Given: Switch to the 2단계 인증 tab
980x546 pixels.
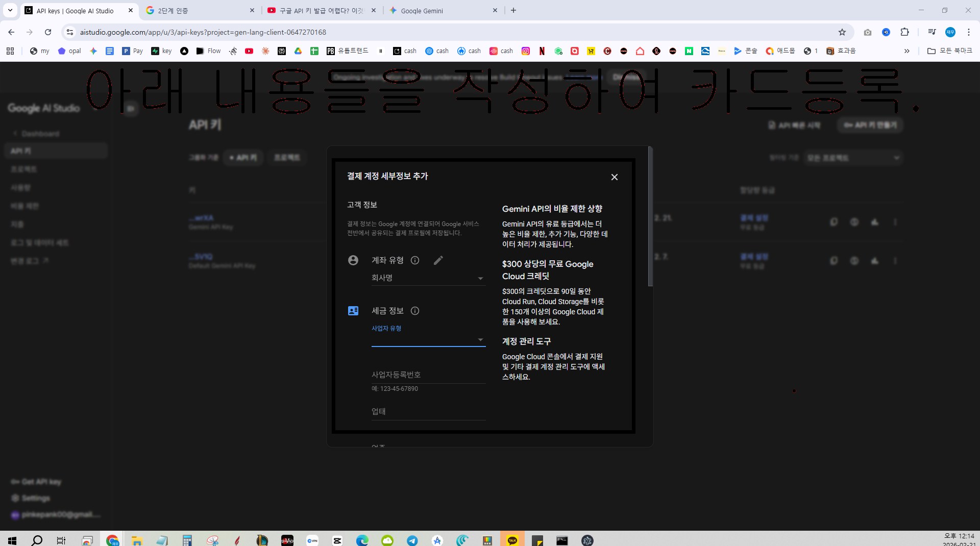Looking at the screenshot, I should 200,10.
